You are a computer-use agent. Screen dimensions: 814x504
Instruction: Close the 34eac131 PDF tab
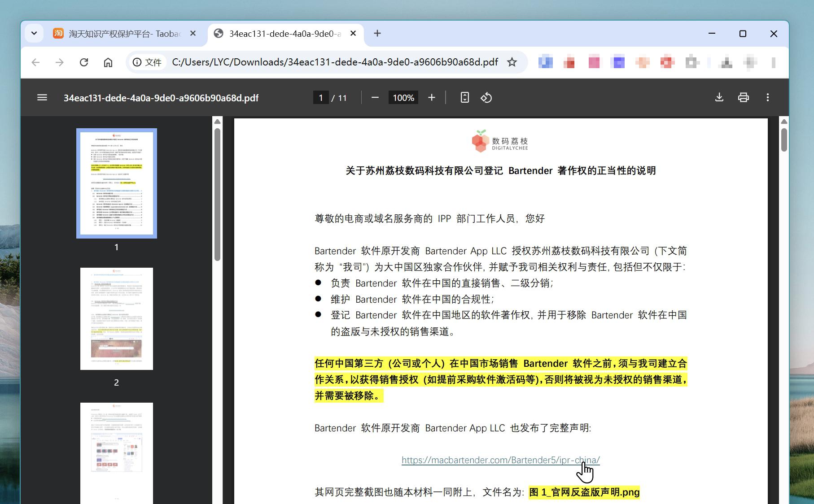(x=353, y=34)
